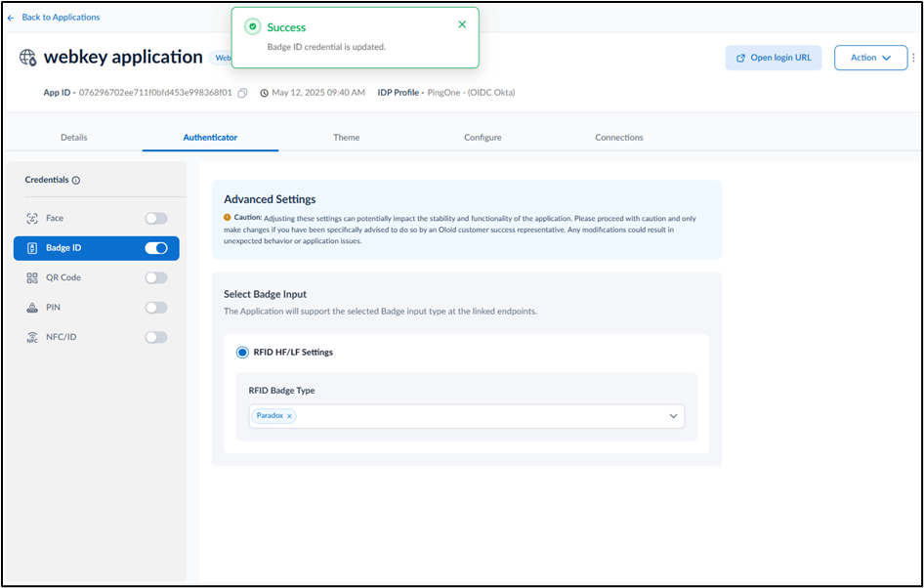Close the Success notification
924x588 pixels.
pos(462,24)
